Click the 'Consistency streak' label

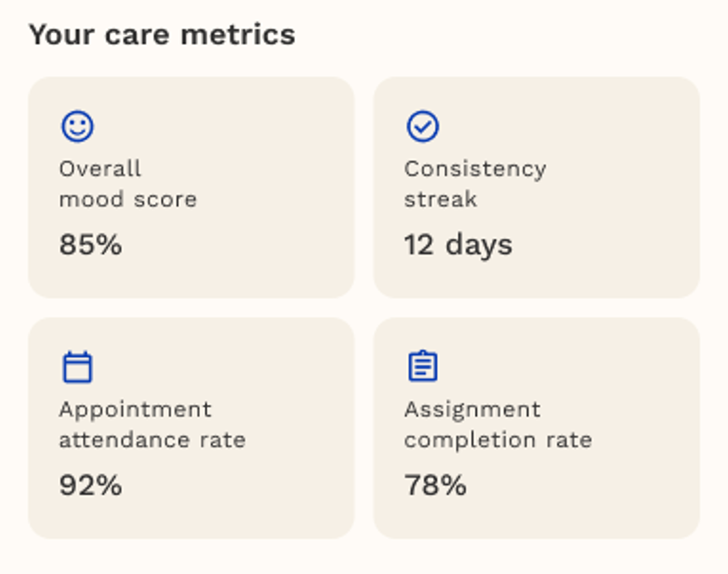(475, 184)
